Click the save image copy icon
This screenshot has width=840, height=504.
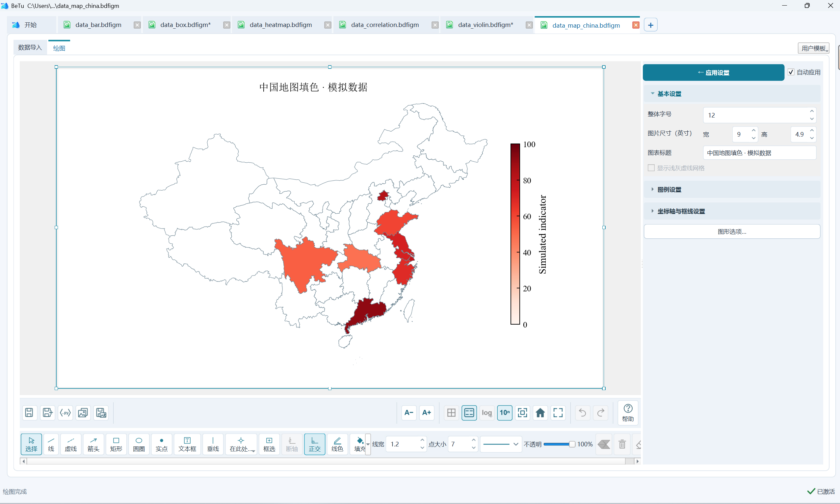pos(101,412)
